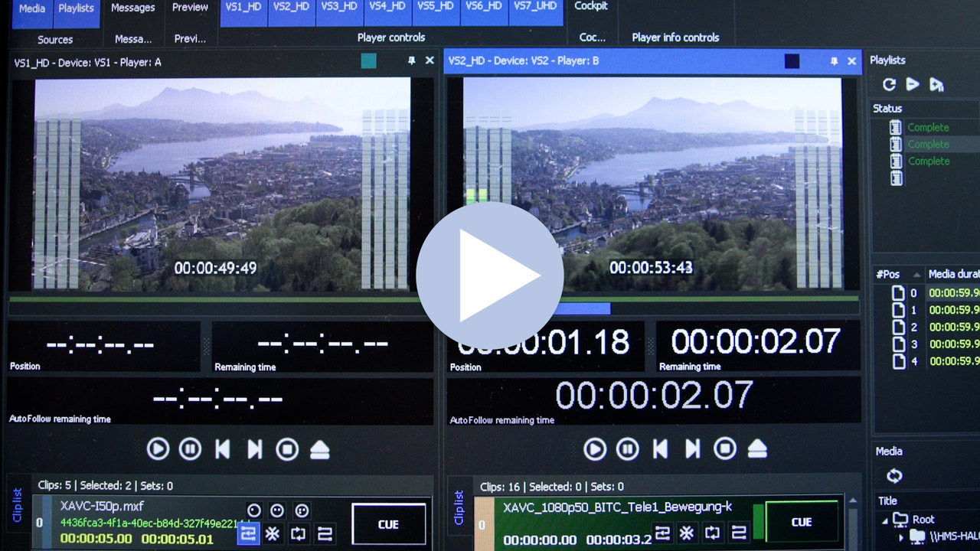Click the teal color swatch in VS1_HD header
Viewport: 980px width, 551px height.
click(368, 61)
